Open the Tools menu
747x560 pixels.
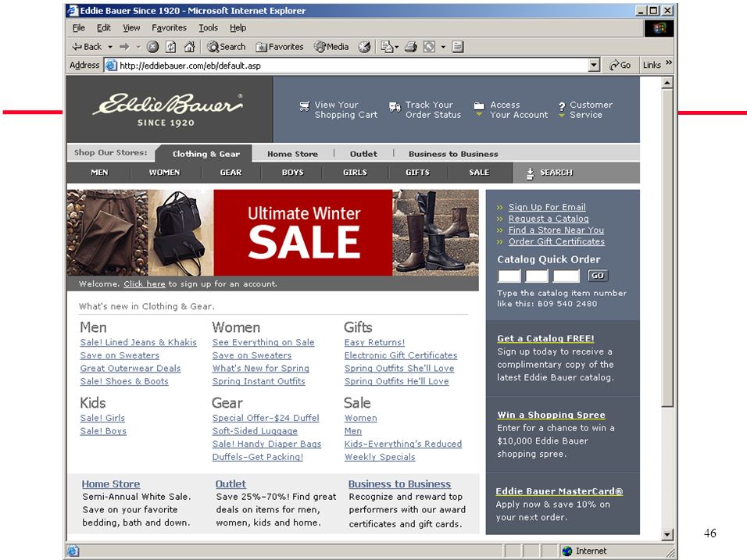208,27
